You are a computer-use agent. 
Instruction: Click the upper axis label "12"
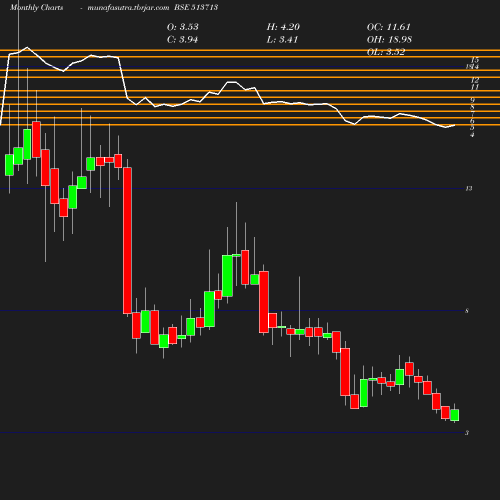click(x=475, y=80)
